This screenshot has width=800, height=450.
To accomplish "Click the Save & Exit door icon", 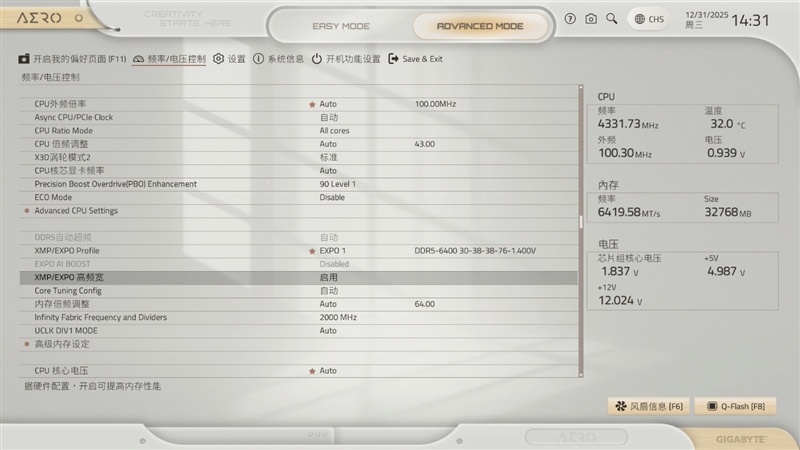I will (393, 59).
